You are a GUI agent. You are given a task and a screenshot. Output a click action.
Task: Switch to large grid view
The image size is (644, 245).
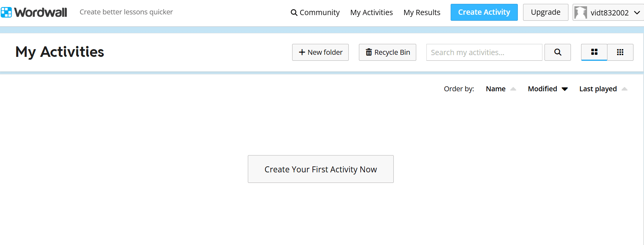tap(594, 52)
